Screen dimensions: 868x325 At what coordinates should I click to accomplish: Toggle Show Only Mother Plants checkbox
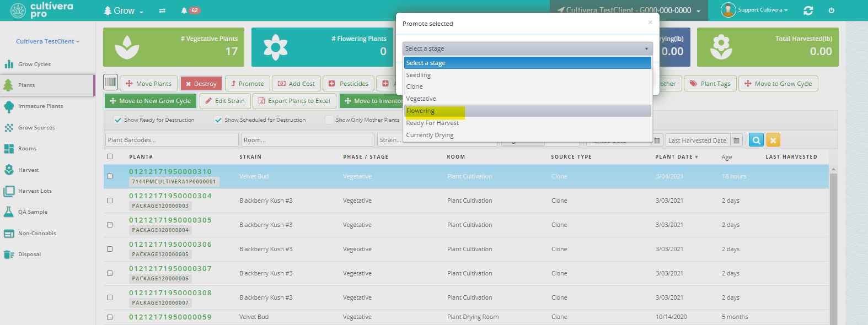click(329, 120)
